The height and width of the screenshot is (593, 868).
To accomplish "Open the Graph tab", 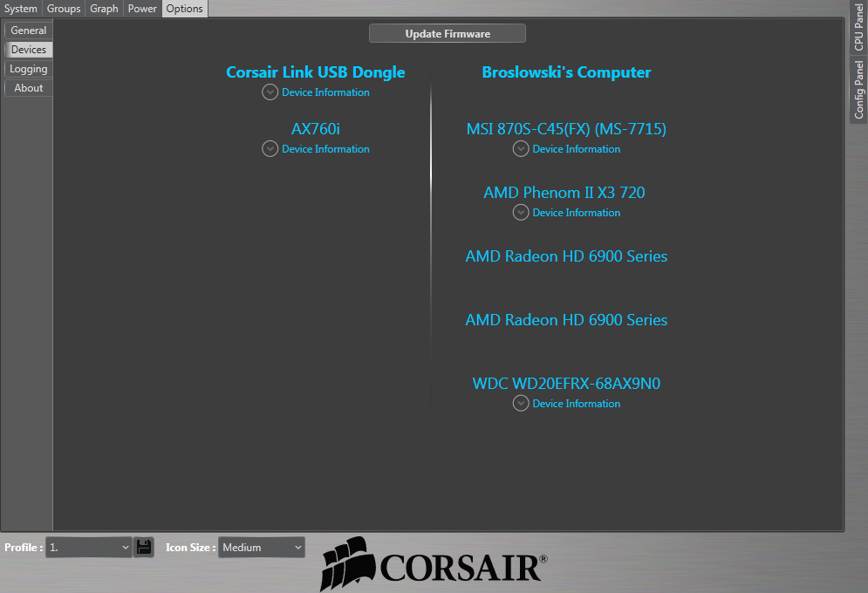I will tap(104, 9).
